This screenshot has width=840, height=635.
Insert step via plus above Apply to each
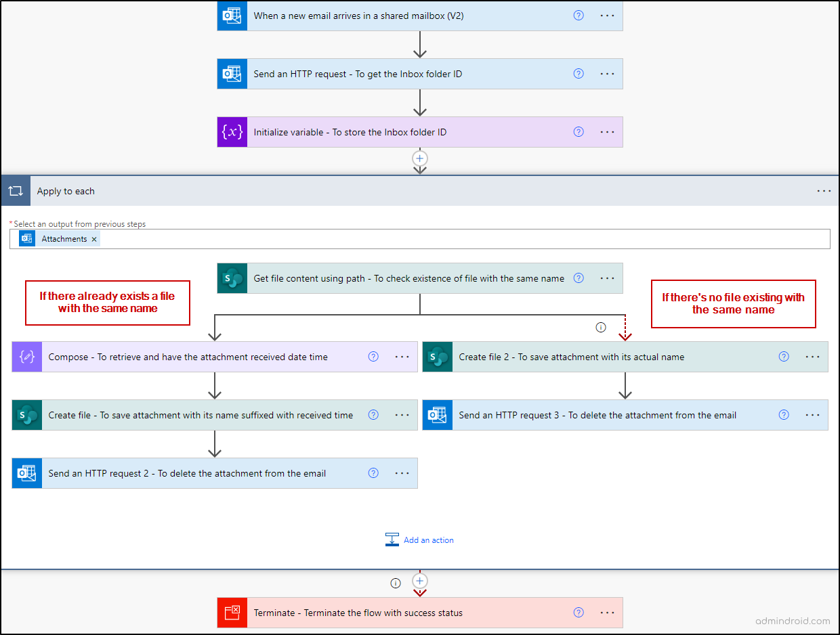(420, 158)
